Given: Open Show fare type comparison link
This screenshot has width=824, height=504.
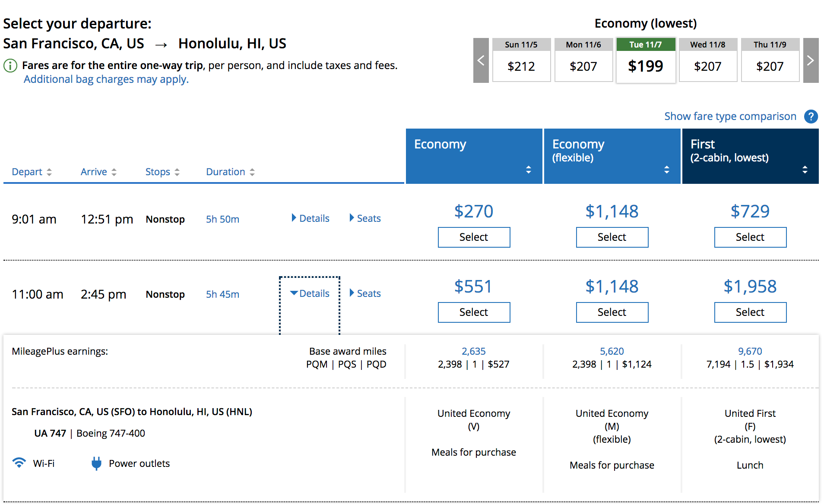Looking at the screenshot, I should tap(730, 117).
